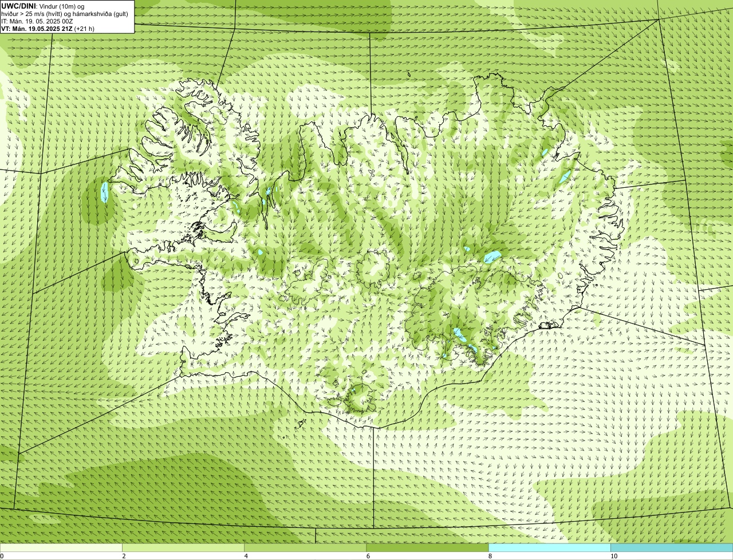Click the 'IT: Mán. 19. 05. 2025 00Z' line
733x560 pixels.
[37, 21]
